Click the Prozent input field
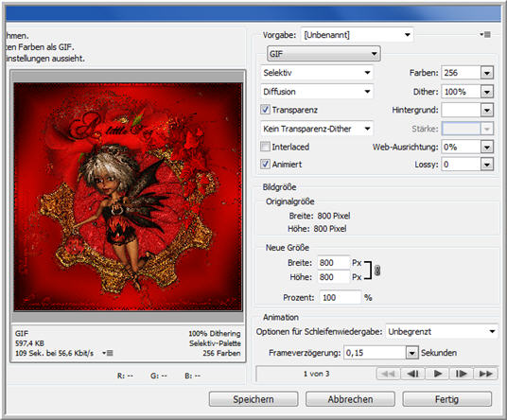The height and width of the screenshot is (420, 507). coord(341,297)
